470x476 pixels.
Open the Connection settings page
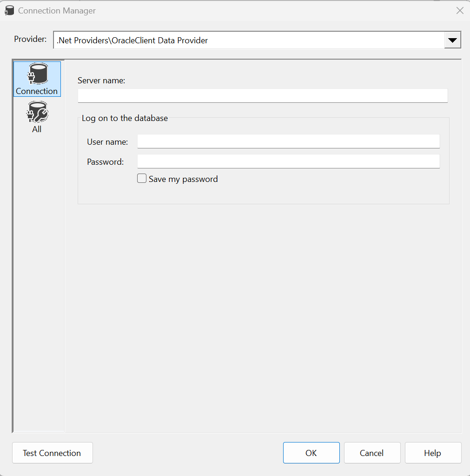[x=37, y=78]
